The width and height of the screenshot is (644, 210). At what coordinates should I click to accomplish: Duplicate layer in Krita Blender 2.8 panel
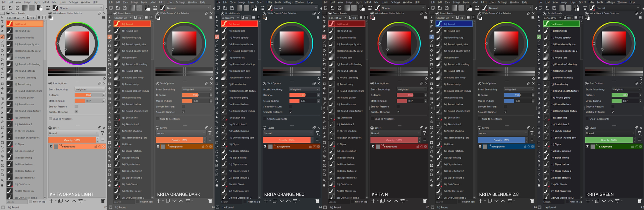coord(490,201)
